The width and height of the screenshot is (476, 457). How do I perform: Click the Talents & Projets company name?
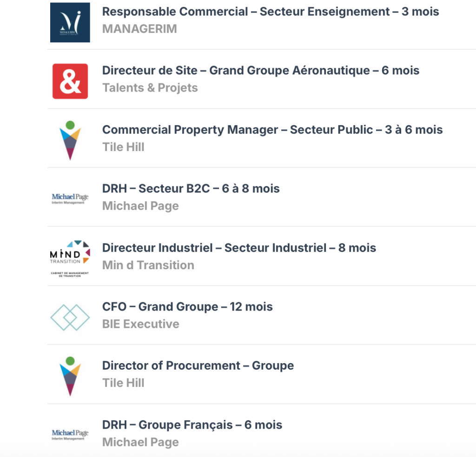point(150,88)
